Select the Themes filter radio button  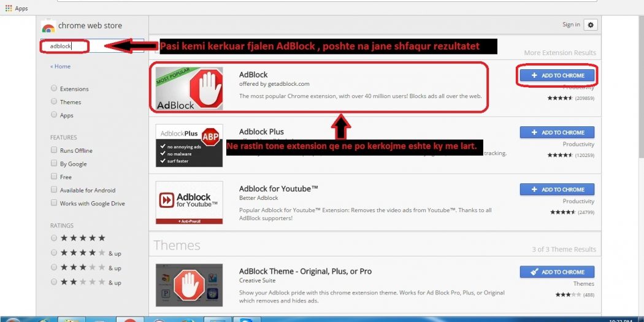(x=54, y=101)
